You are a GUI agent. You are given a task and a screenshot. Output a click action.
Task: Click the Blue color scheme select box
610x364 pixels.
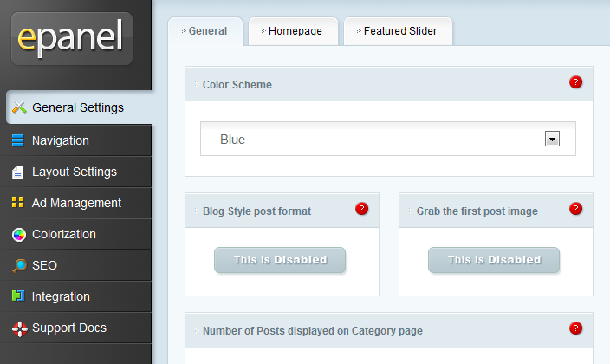(x=388, y=139)
